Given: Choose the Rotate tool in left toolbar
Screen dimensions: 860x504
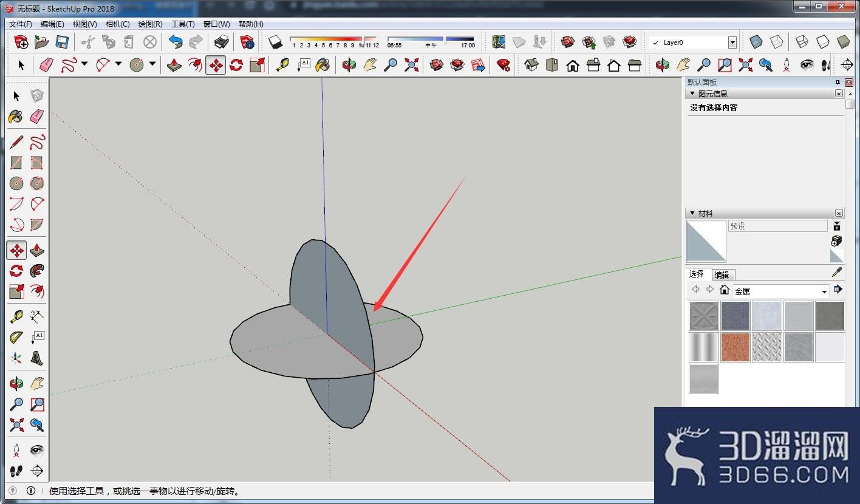Looking at the screenshot, I should [16, 271].
